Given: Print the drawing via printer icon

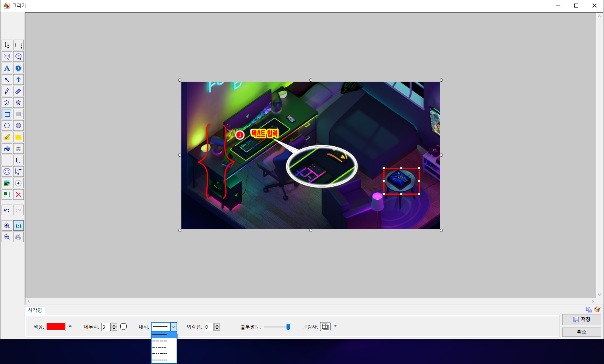Looking at the screenshot, I should [18, 237].
